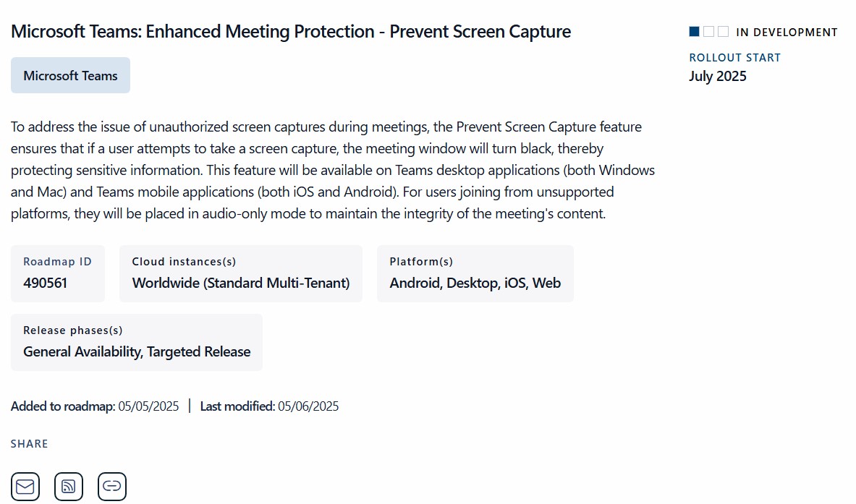Screen dimensions: 856x504
Task: Click the ROLLOUT START label
Action: coord(734,58)
